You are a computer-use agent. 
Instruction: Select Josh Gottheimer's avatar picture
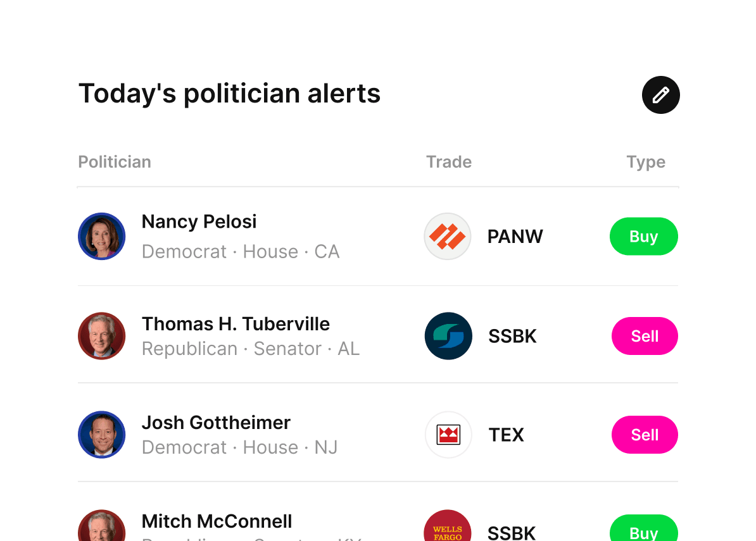point(101,435)
